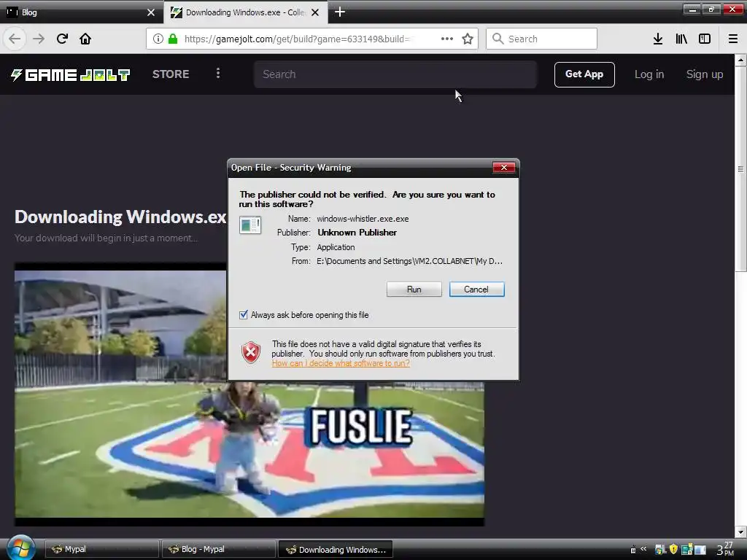The width and height of the screenshot is (747, 560).
Task: Focus the Game Jolt search field
Action: [395, 74]
